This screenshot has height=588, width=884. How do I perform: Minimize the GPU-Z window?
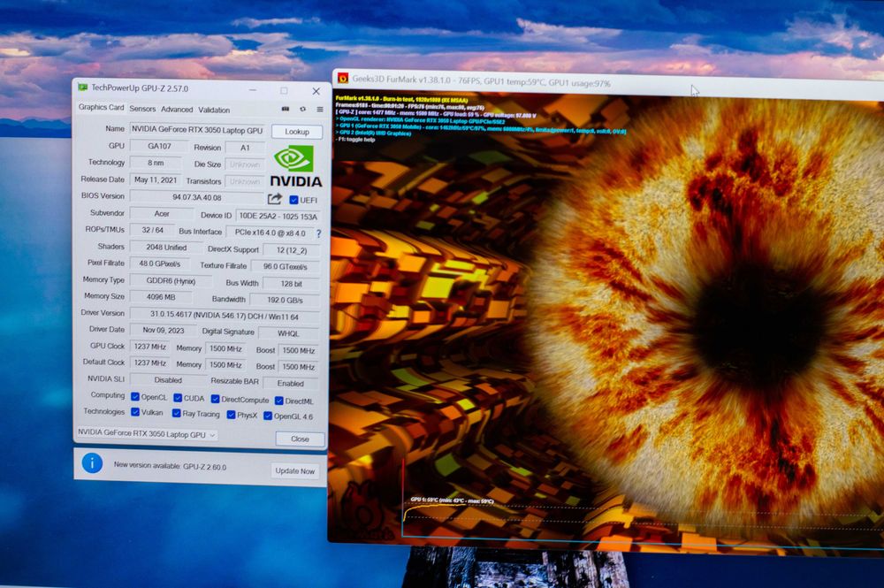[253, 89]
